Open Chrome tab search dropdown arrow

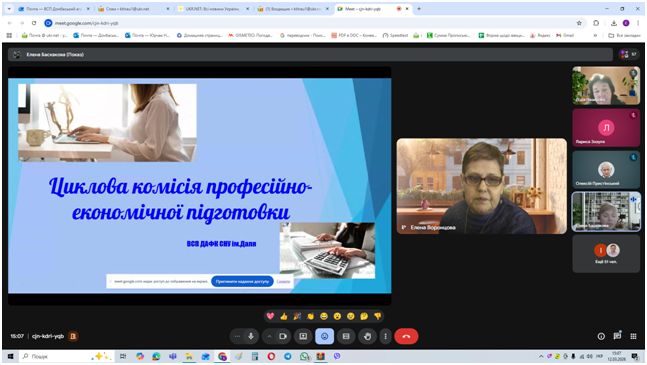click(x=9, y=9)
